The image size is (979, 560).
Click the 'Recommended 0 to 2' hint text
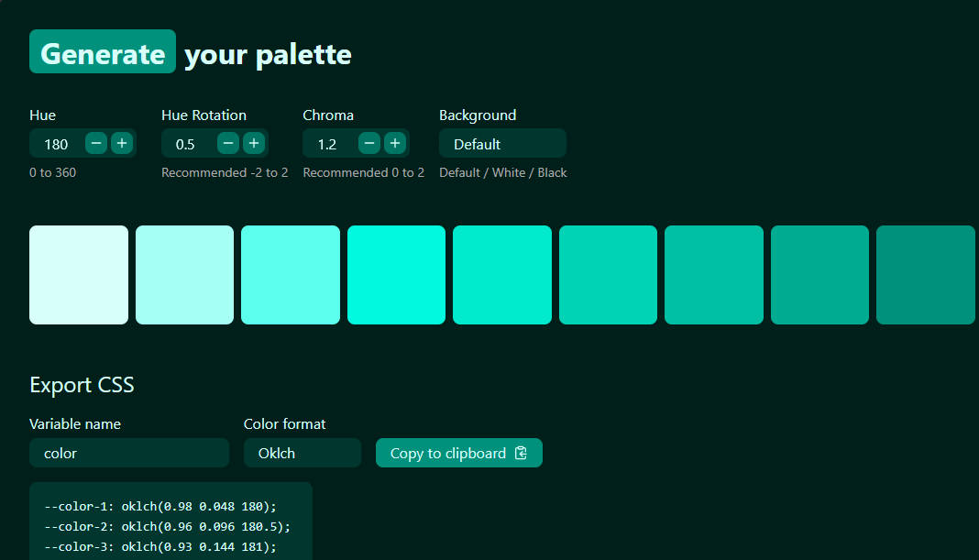(363, 172)
